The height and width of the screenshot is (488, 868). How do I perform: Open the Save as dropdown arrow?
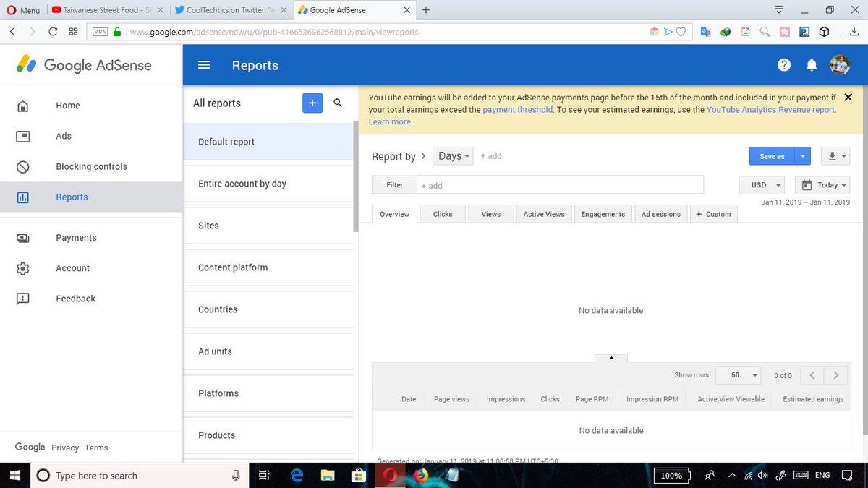(x=803, y=156)
